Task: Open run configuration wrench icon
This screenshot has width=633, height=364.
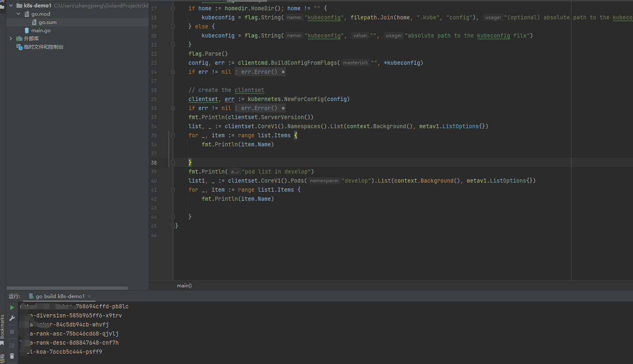Action: click(12, 318)
